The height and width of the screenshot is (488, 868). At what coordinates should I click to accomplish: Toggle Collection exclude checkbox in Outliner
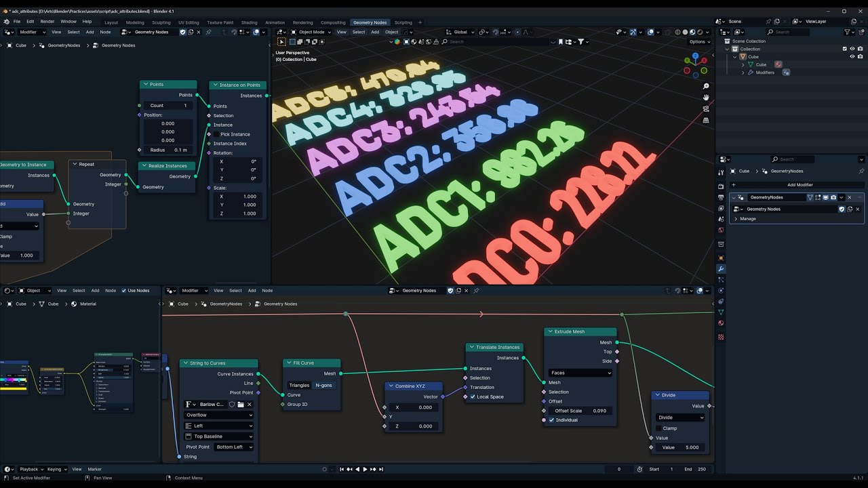(x=844, y=49)
